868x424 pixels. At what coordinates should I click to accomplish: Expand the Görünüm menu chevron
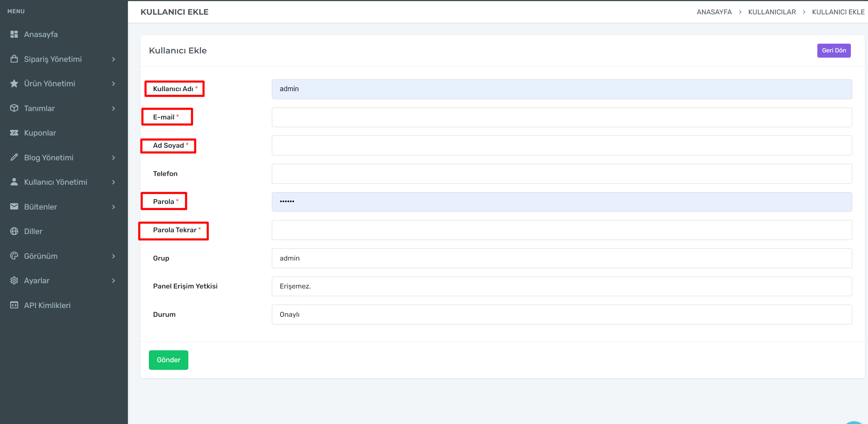click(114, 256)
